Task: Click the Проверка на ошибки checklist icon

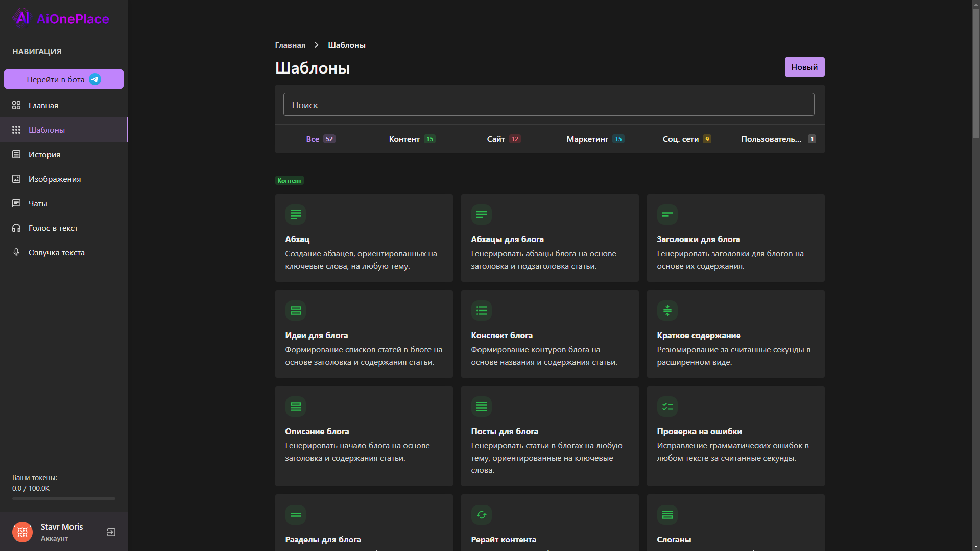Action: point(667,406)
